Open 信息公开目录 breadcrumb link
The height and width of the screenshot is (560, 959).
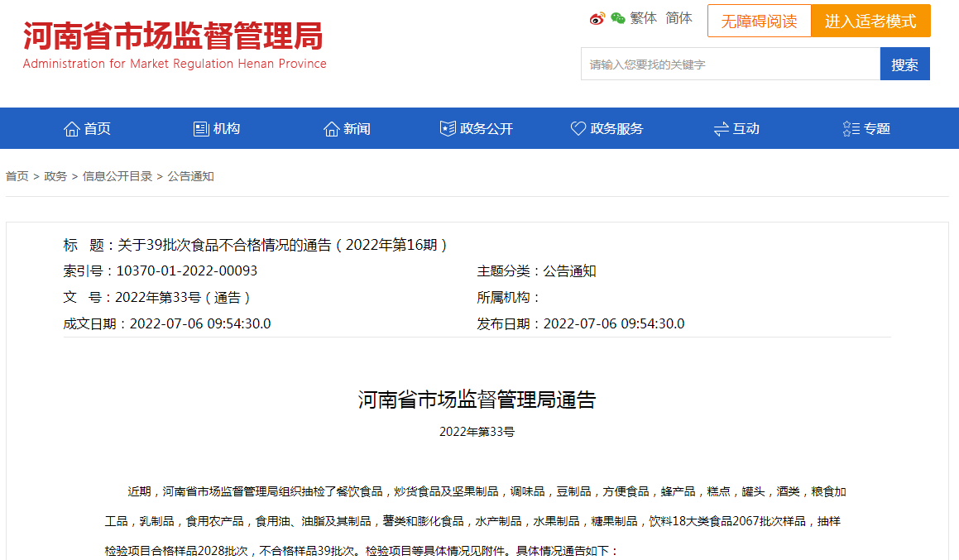pyautogui.click(x=117, y=177)
